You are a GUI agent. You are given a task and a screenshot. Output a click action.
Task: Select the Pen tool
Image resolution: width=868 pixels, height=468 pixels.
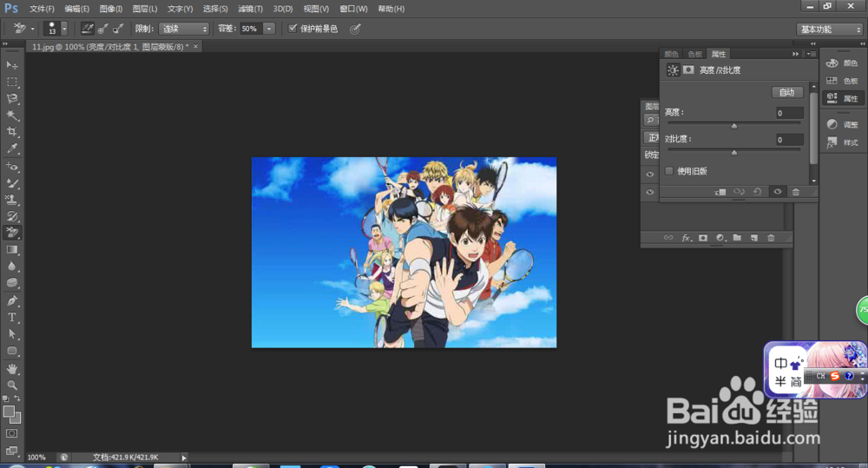pyautogui.click(x=11, y=300)
